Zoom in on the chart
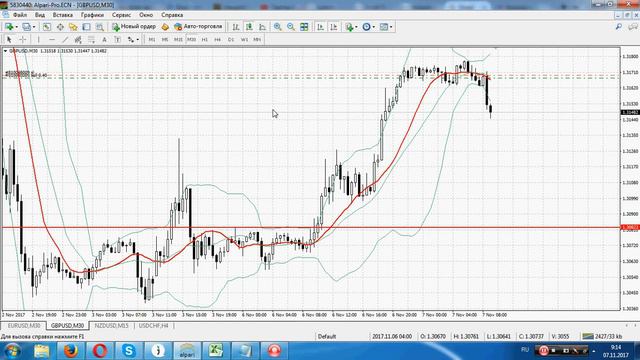Image resolution: width=640 pixels, height=360 pixels. point(278,27)
